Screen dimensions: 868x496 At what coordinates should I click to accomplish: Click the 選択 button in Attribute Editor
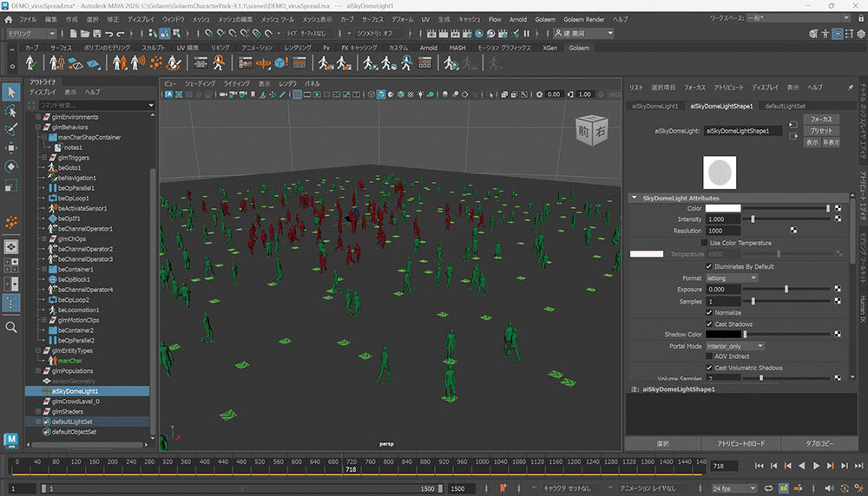point(662,443)
